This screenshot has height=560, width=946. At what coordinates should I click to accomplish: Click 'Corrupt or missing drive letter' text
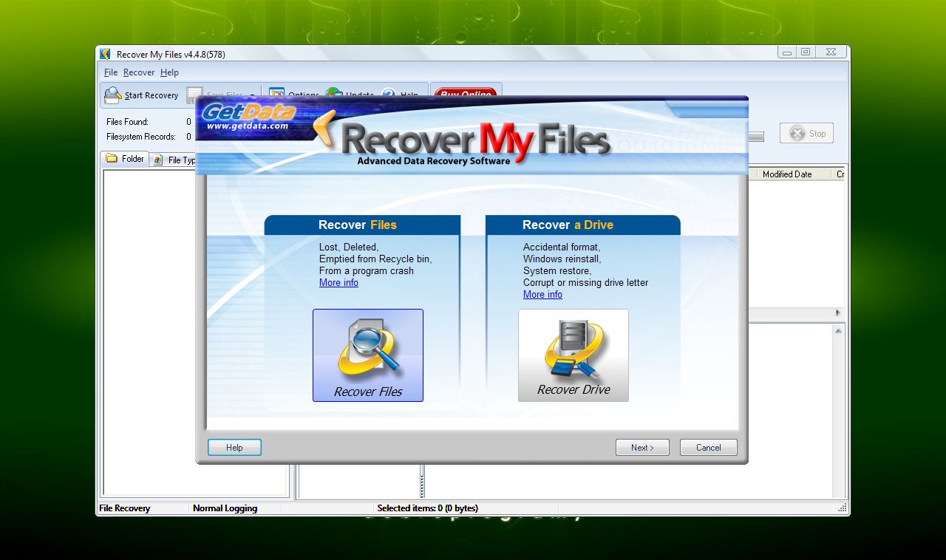[585, 283]
